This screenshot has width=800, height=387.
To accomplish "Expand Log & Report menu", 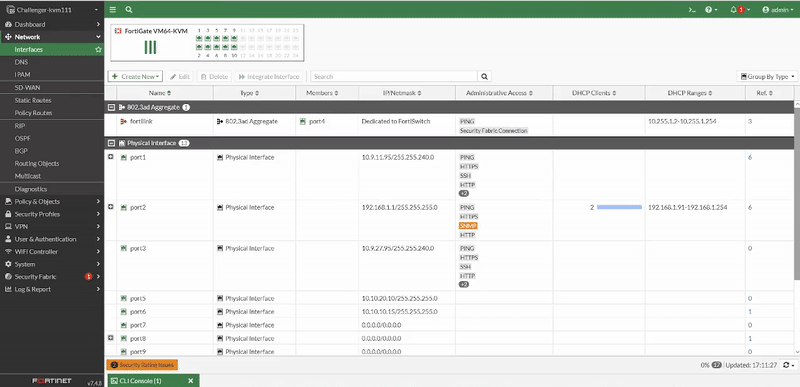I will (x=52, y=289).
